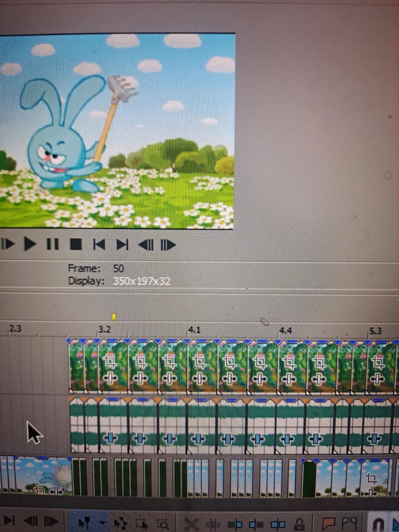The image size is (399, 532).
Task: Pause the preview playback
Action: (x=53, y=244)
